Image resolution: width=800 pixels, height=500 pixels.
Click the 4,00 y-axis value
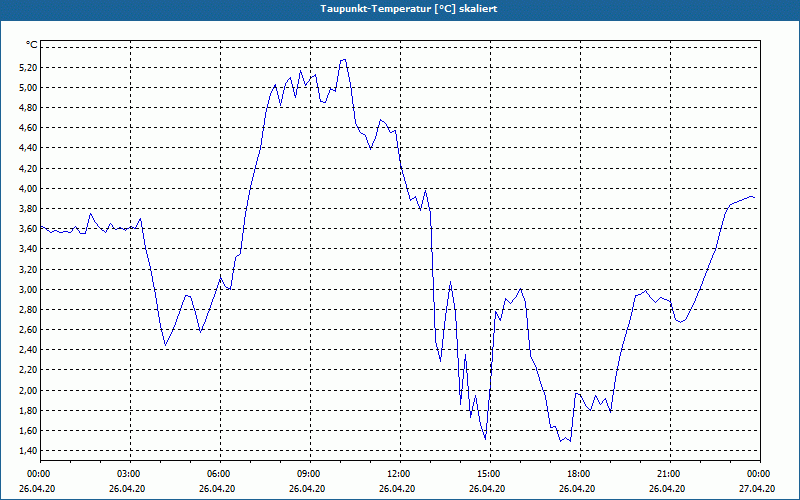(28, 189)
